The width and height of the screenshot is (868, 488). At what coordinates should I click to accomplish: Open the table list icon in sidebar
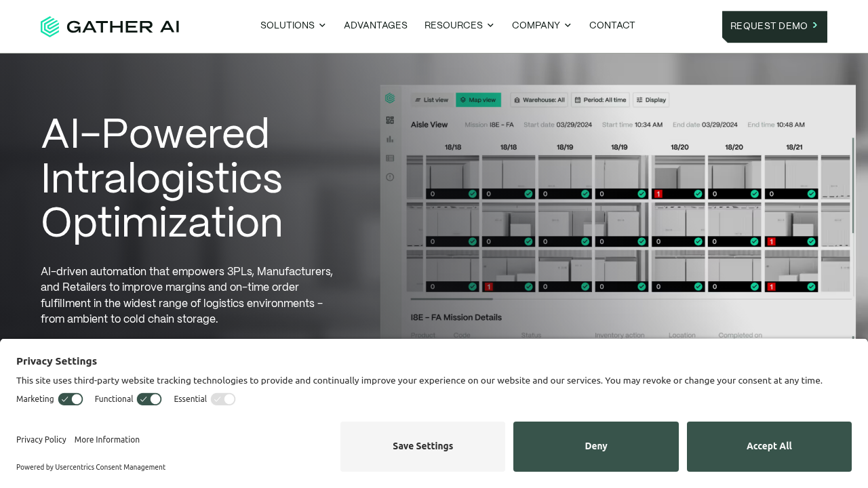(x=389, y=158)
